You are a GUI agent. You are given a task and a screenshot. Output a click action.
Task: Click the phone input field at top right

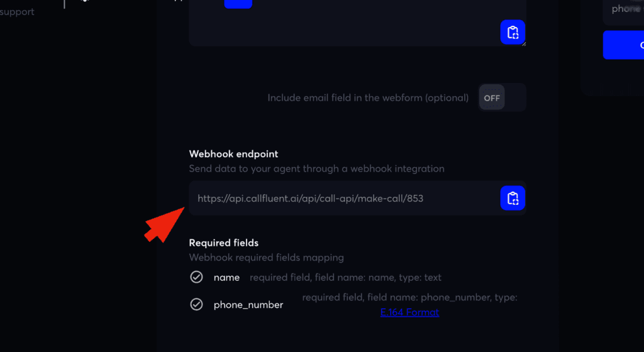pyautogui.click(x=623, y=10)
